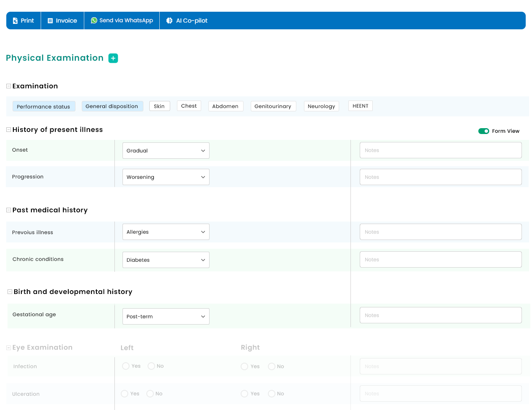The width and height of the screenshot is (532, 410).
Task: Select No for left eye Ulceration
Action: click(150, 394)
